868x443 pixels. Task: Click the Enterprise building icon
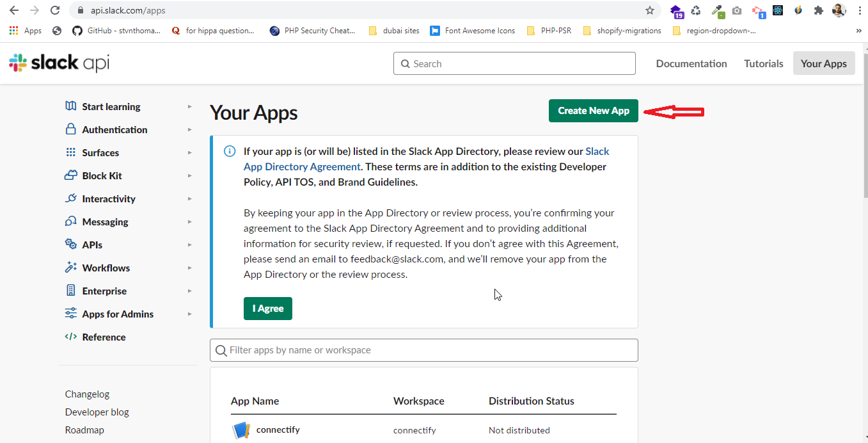click(71, 291)
